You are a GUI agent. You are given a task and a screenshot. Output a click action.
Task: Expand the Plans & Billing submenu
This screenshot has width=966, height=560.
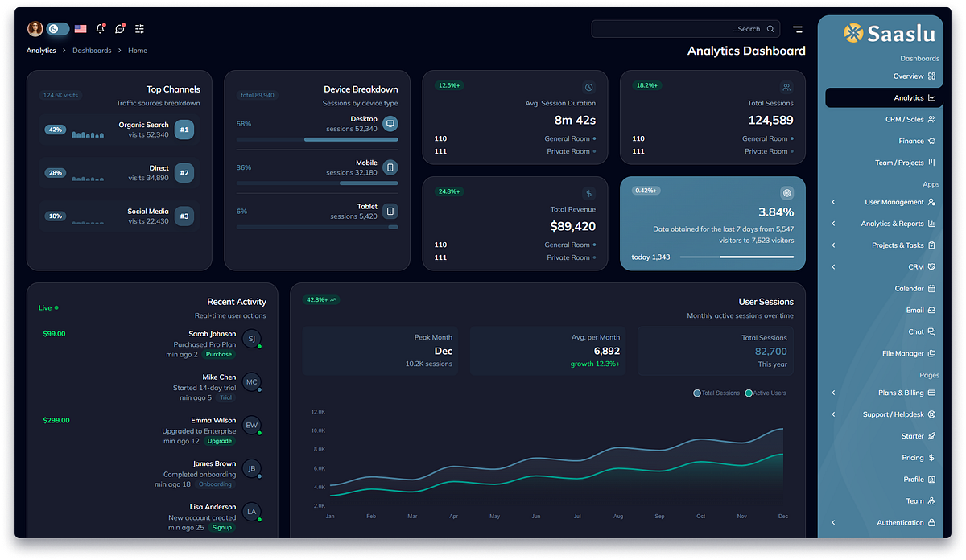(883, 393)
